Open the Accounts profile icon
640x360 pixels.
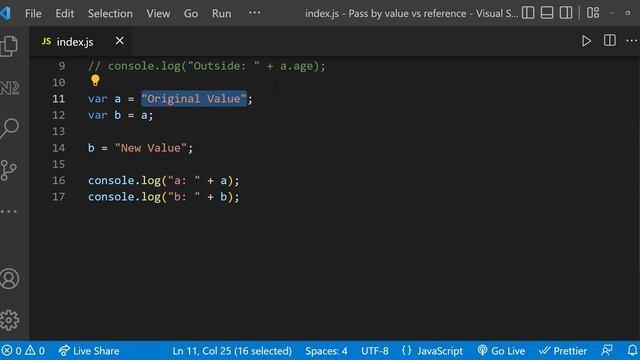coord(9,279)
